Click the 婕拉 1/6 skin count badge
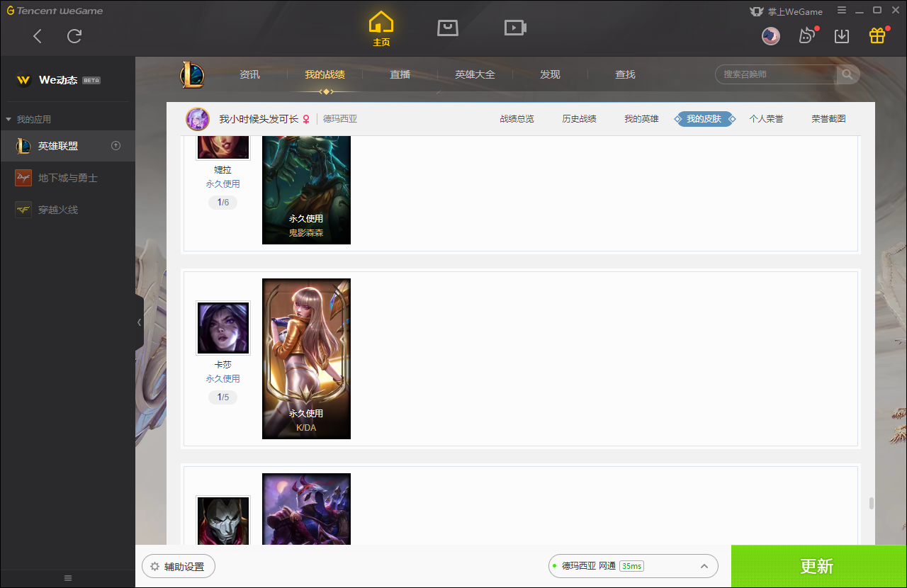This screenshot has width=907, height=588. (x=222, y=203)
